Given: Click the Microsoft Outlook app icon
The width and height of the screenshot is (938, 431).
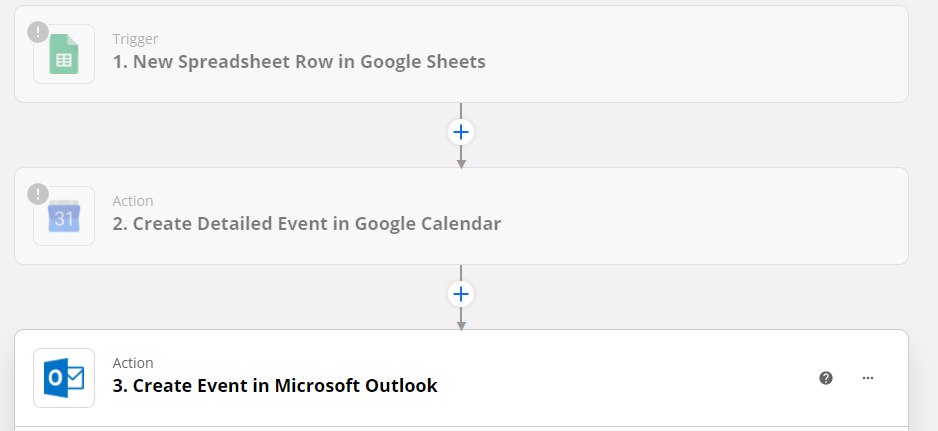Looking at the screenshot, I should (64, 379).
